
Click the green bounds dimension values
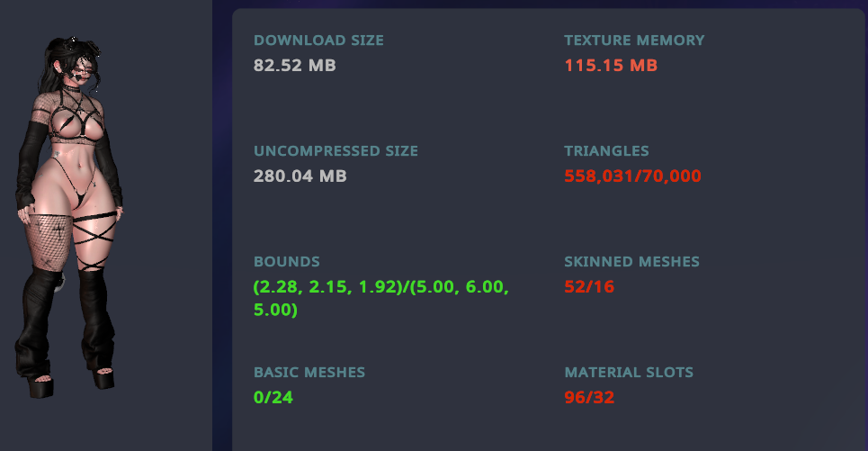point(381,298)
